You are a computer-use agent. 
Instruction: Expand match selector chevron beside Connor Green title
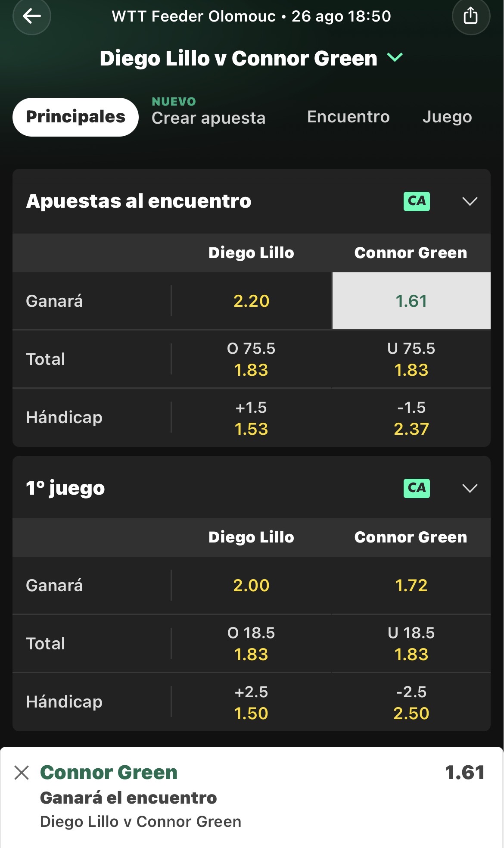click(395, 57)
